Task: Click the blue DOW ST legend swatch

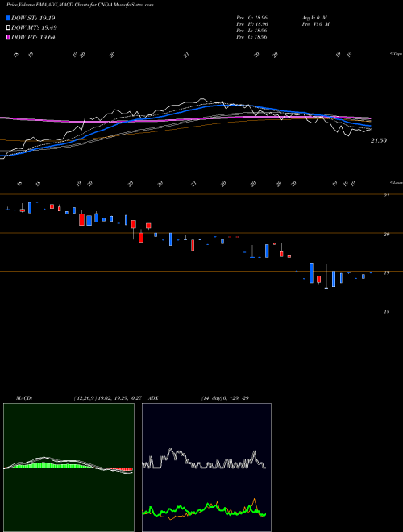Action: [8, 18]
